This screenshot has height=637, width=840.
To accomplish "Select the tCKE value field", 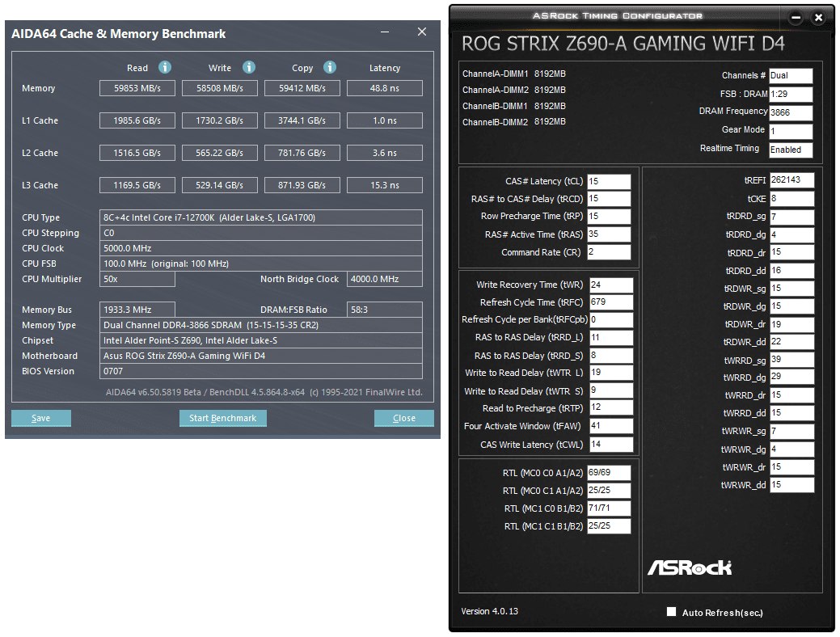I will [x=791, y=199].
